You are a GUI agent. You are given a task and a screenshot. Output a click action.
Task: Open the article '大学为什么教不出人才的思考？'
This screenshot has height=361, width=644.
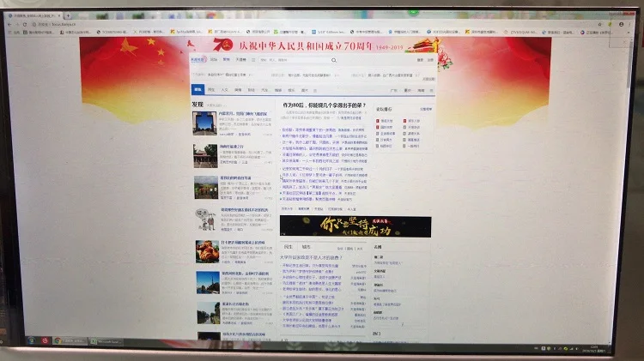click(x=311, y=257)
